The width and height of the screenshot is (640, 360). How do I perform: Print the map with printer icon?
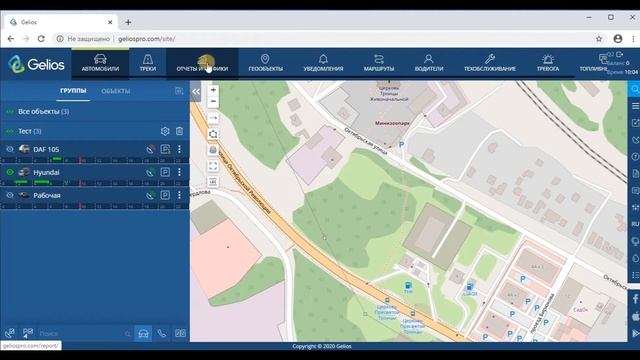click(213, 150)
